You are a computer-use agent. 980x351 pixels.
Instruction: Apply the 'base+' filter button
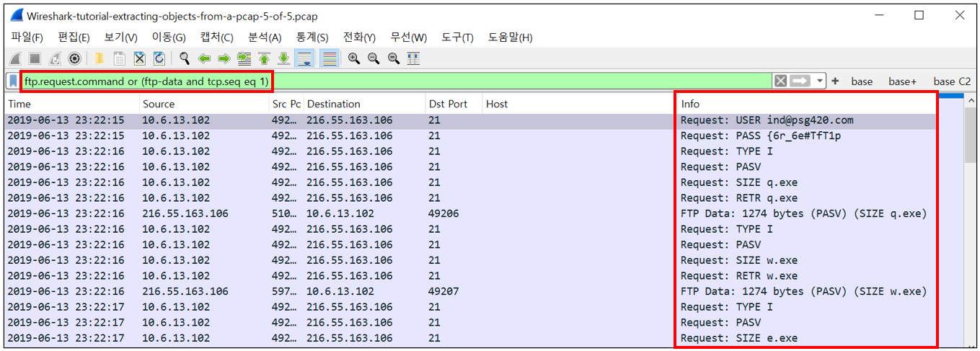click(902, 81)
